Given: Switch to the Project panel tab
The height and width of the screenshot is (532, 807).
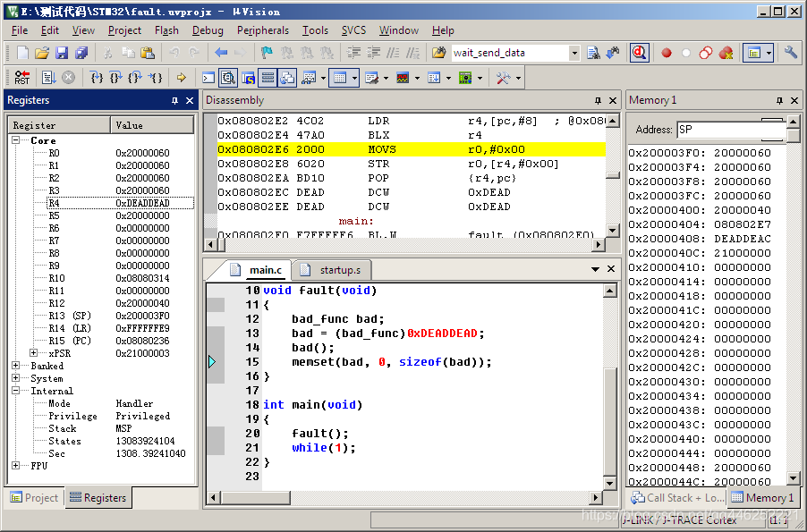Looking at the screenshot, I should pyautogui.click(x=34, y=498).
